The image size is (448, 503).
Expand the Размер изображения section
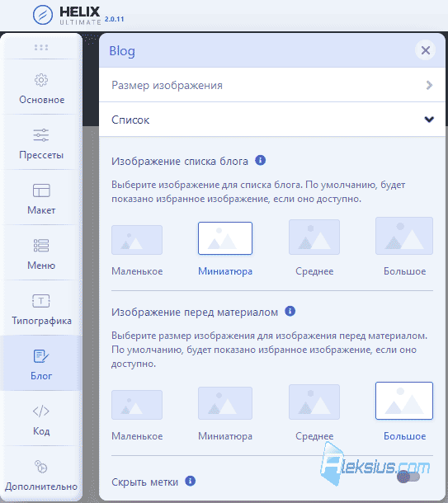[272, 85]
